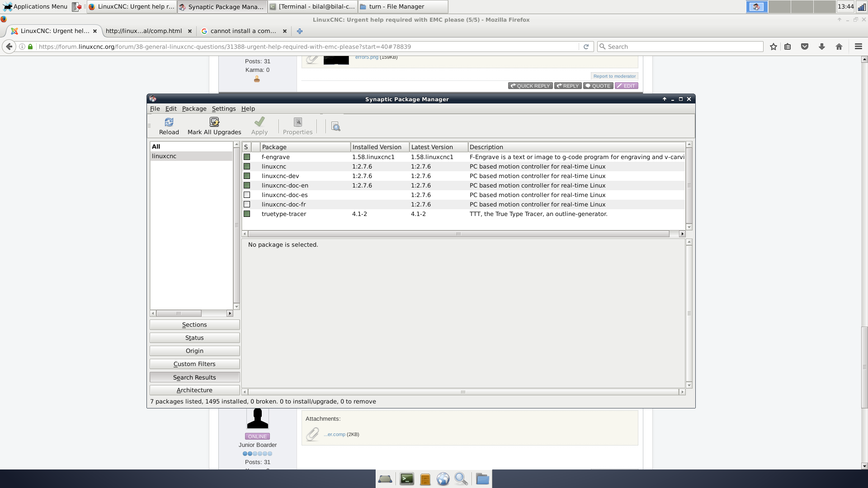Viewport: 868px width, 488px height.
Task: Close the 'cannot install a com...' tab
Action: tap(285, 31)
